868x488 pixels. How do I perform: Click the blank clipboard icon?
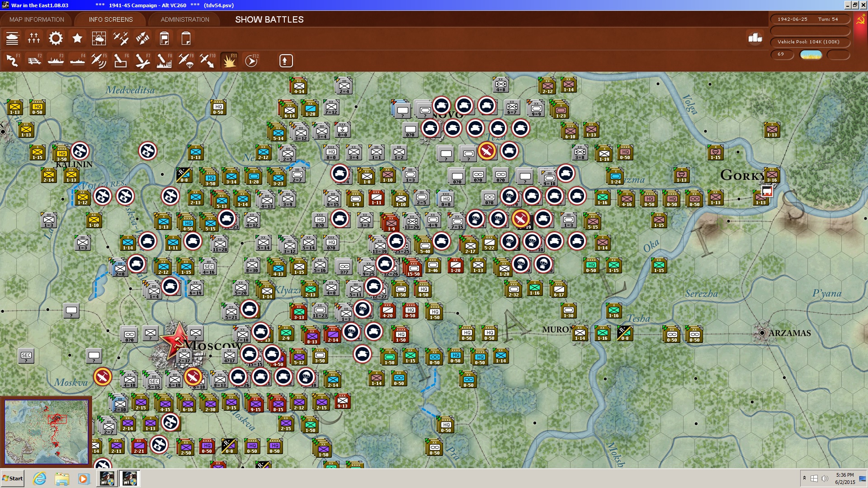[186, 38]
